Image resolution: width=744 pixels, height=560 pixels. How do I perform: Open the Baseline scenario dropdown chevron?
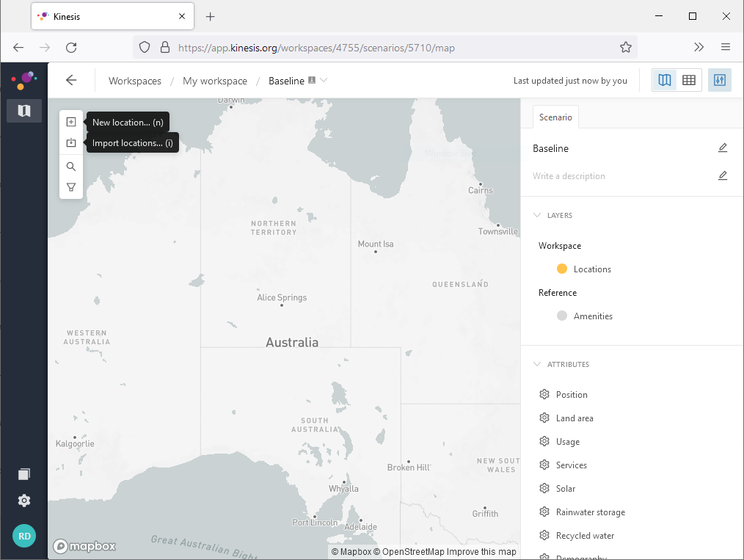click(x=324, y=80)
